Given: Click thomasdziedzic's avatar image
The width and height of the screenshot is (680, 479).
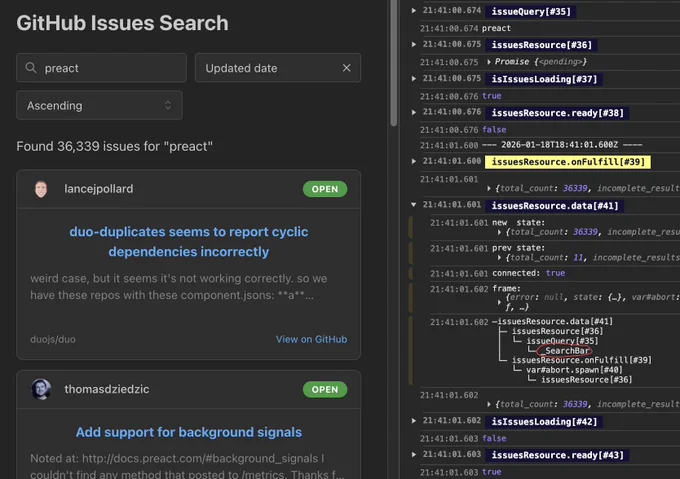Looking at the screenshot, I should (x=41, y=389).
